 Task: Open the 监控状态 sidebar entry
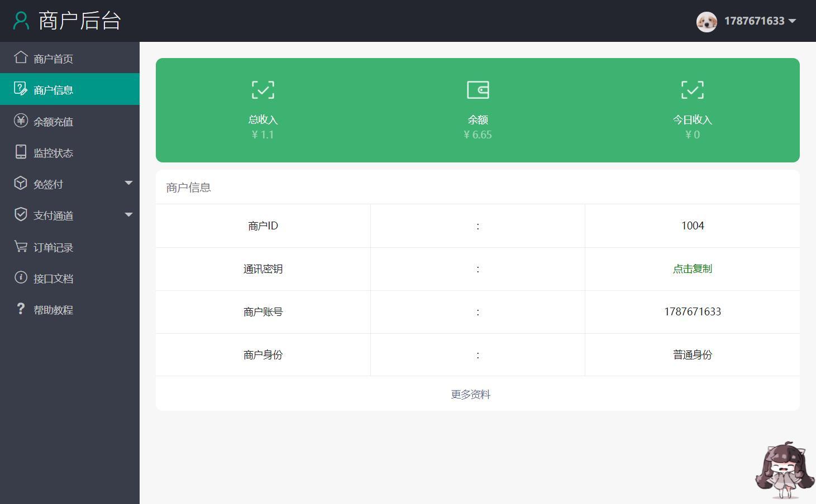coord(70,152)
